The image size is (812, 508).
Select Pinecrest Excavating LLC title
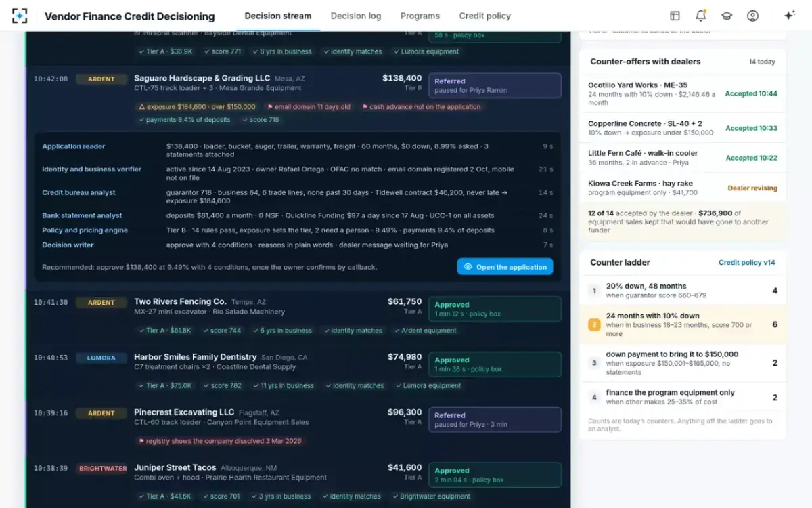pyautogui.click(x=184, y=412)
